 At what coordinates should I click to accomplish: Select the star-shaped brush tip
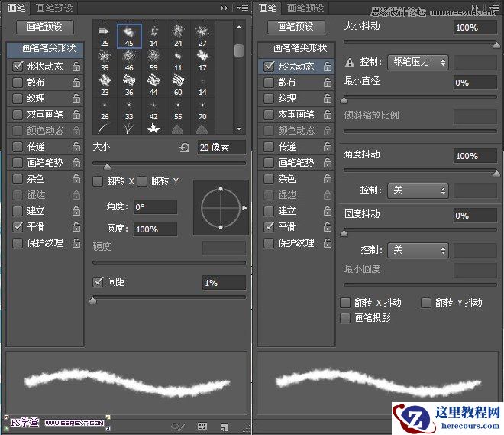(153, 128)
